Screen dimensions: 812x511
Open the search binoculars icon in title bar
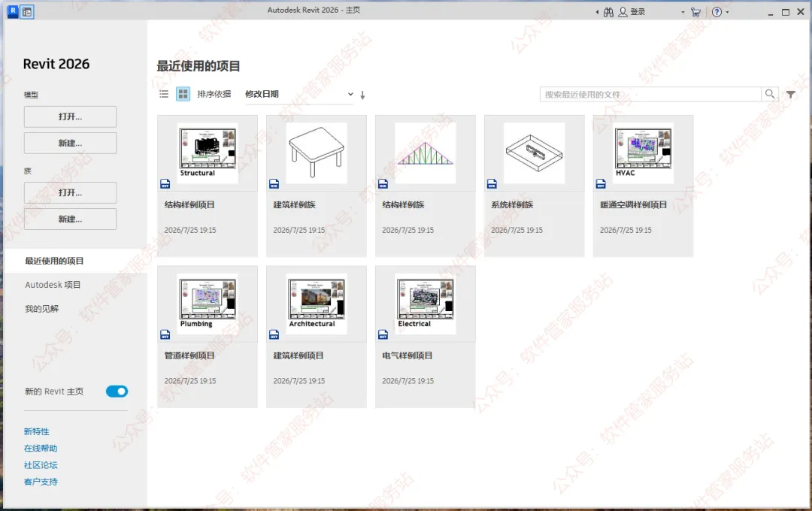pyautogui.click(x=608, y=12)
